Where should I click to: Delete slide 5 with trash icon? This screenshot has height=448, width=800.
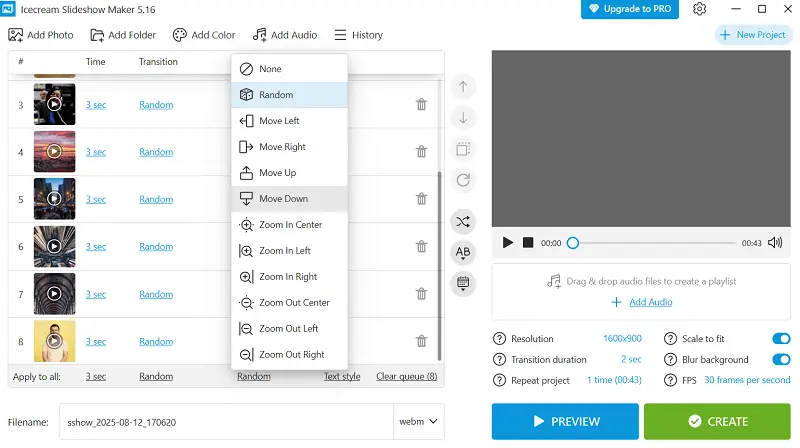tap(422, 199)
